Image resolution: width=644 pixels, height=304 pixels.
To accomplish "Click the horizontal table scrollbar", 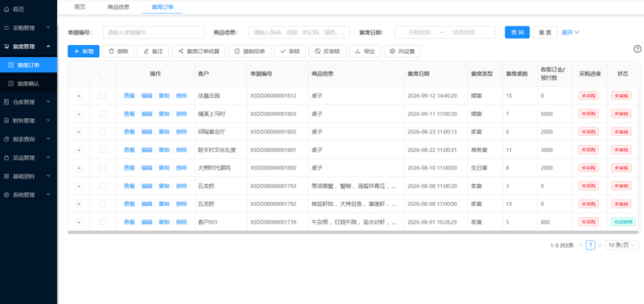I will pyautogui.click(x=353, y=232).
